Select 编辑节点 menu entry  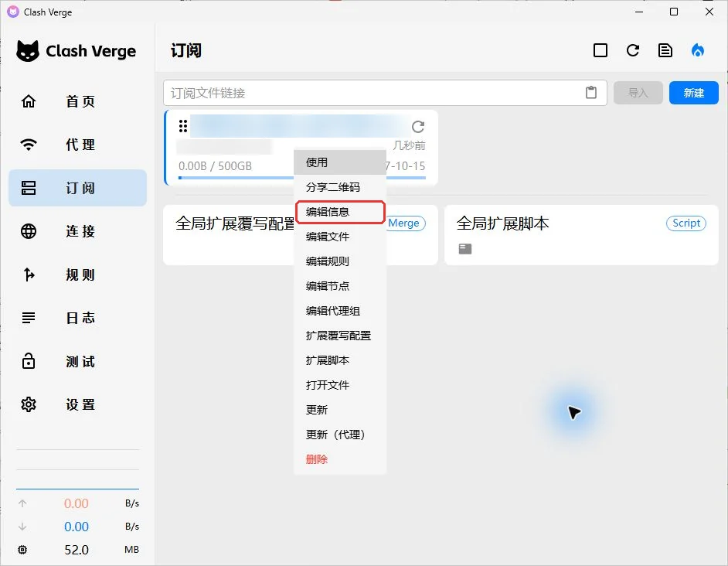tap(340, 286)
